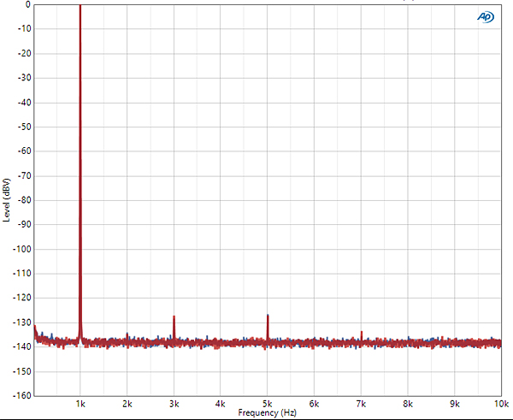Click the -50 level axis tick label
This screenshot has width=513, height=420.
23,127
